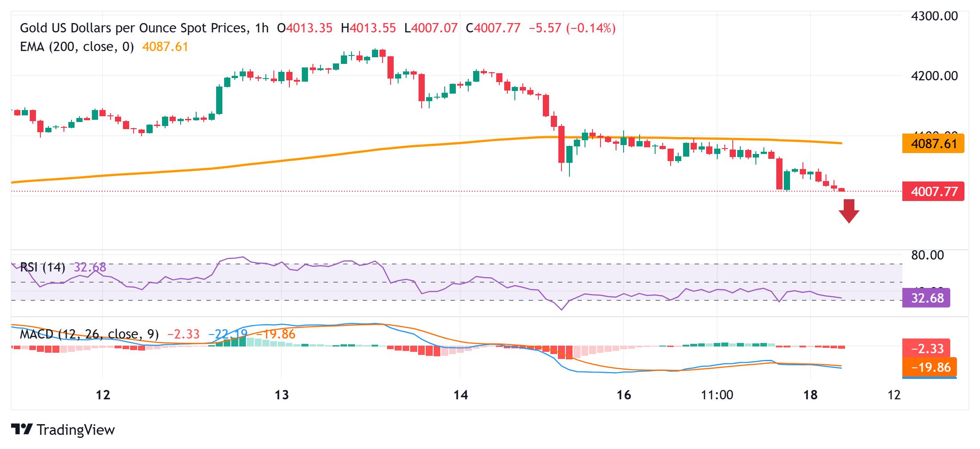Click the 4300.00 price axis label
This screenshot has width=980, height=449.
click(x=934, y=16)
